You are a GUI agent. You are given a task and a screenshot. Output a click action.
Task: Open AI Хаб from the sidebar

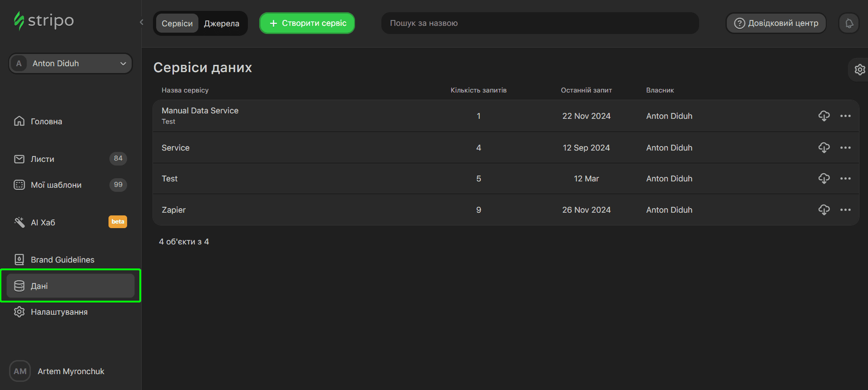coord(43,223)
